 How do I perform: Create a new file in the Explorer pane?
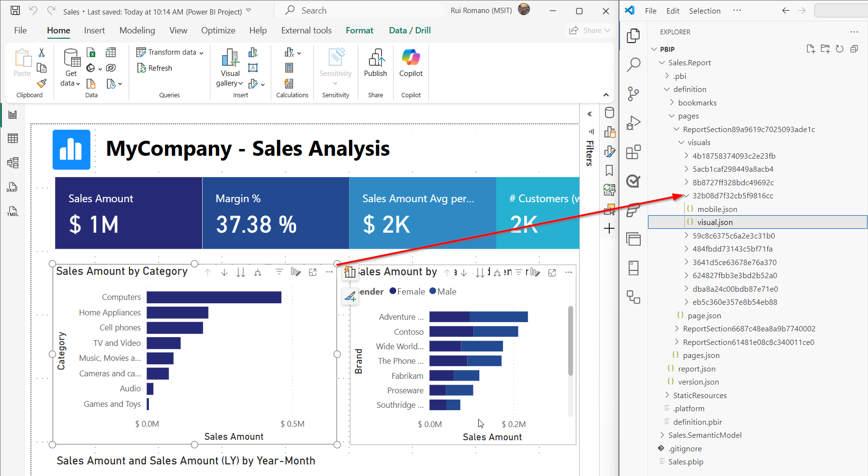tap(811, 49)
